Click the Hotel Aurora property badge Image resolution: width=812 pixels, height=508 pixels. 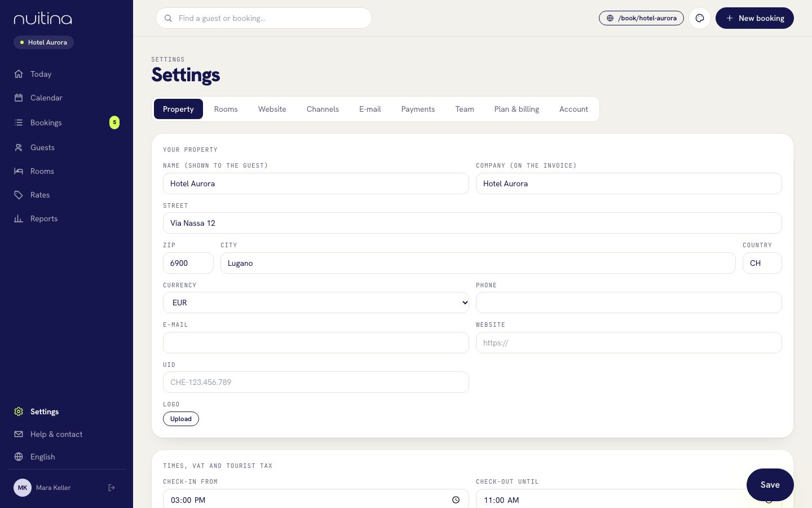(x=43, y=42)
